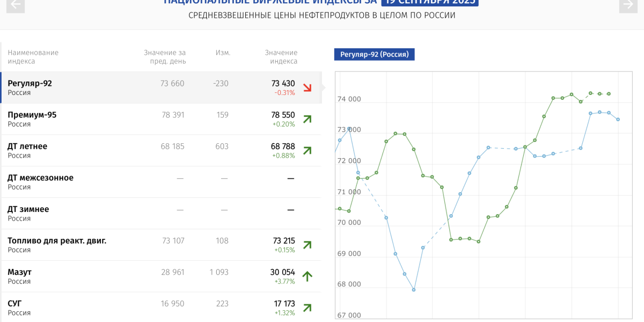Click percentage change -0.31%
The width and height of the screenshot is (644, 322).
(285, 93)
